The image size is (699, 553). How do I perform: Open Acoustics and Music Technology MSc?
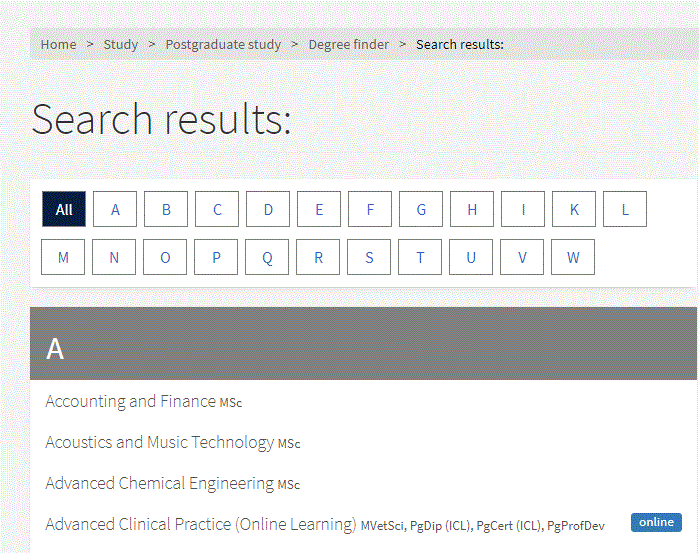(173, 442)
